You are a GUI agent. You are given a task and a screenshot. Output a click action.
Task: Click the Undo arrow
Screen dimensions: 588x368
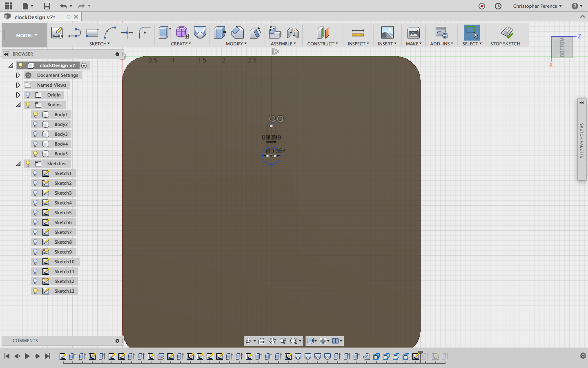[63, 6]
